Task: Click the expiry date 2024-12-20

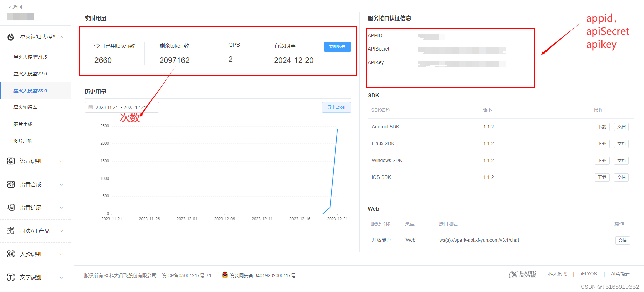Action: point(293,60)
